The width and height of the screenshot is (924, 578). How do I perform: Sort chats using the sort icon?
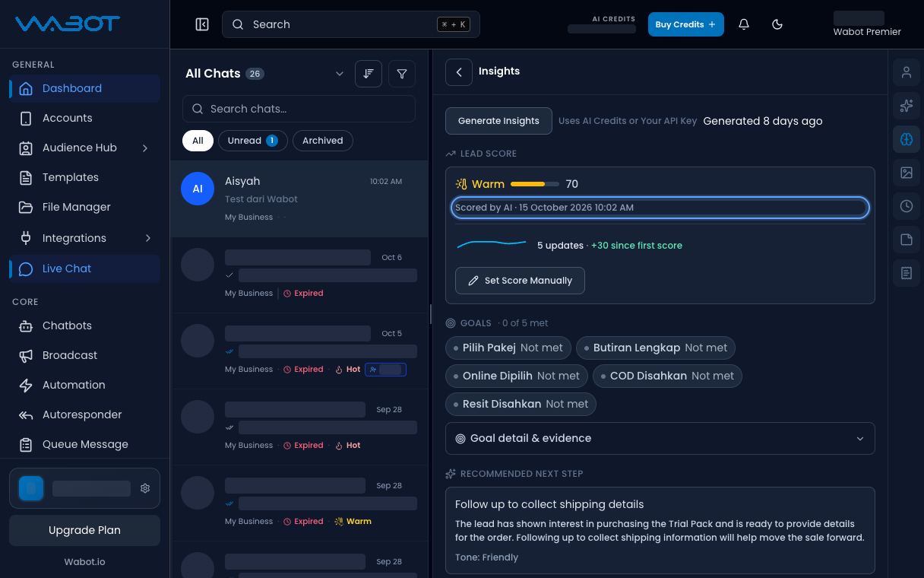tap(369, 74)
